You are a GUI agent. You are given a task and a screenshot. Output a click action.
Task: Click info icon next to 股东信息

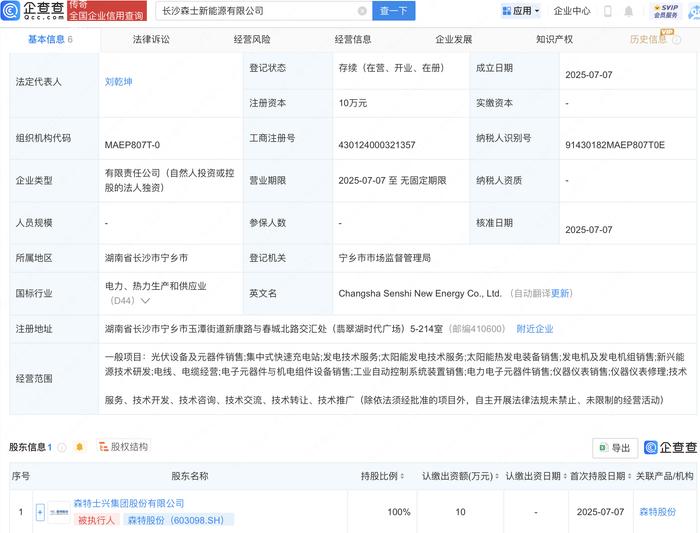tap(62, 447)
